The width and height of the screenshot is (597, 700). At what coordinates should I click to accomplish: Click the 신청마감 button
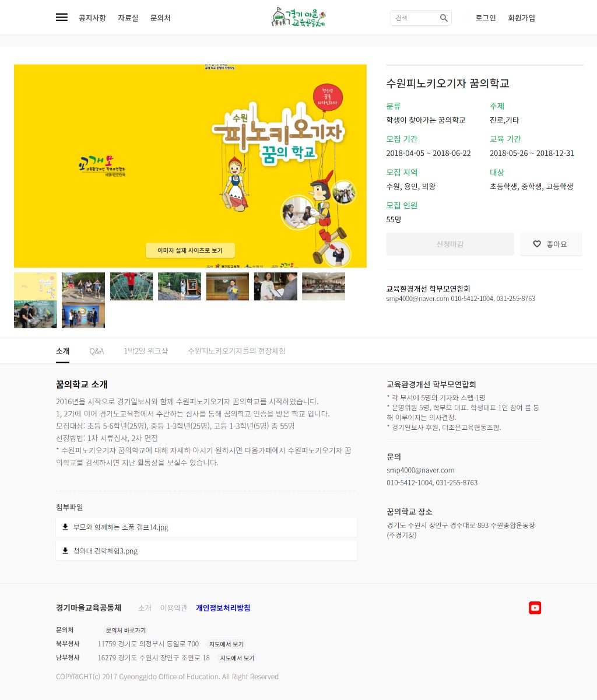(x=450, y=244)
